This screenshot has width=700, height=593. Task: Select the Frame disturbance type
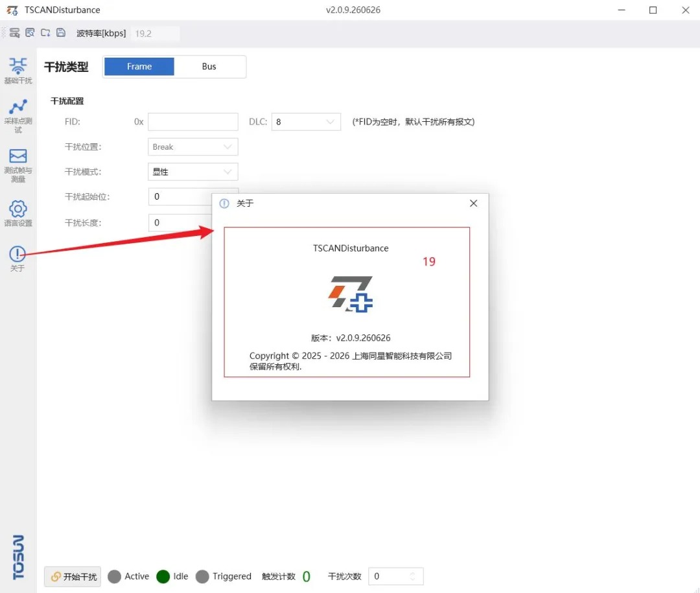click(x=139, y=67)
